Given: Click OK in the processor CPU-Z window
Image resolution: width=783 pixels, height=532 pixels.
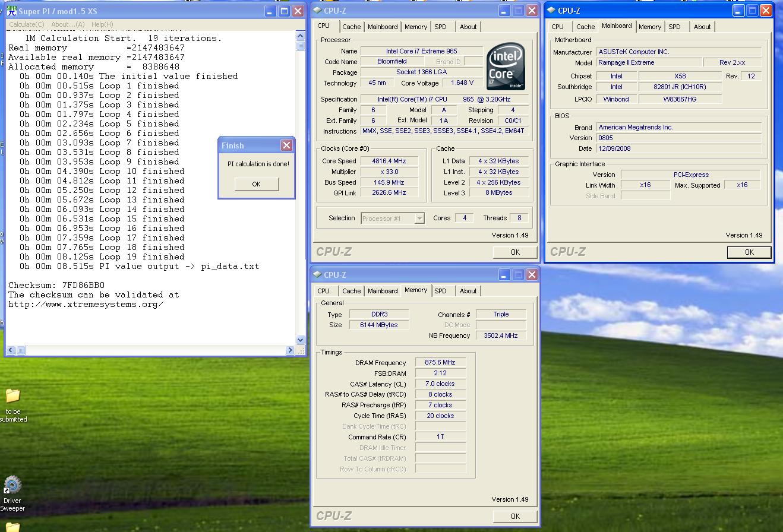Looking at the screenshot, I should pos(515,252).
